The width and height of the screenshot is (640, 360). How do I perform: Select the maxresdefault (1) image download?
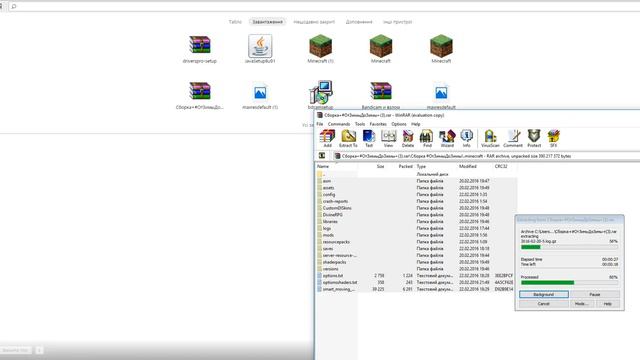click(260, 96)
